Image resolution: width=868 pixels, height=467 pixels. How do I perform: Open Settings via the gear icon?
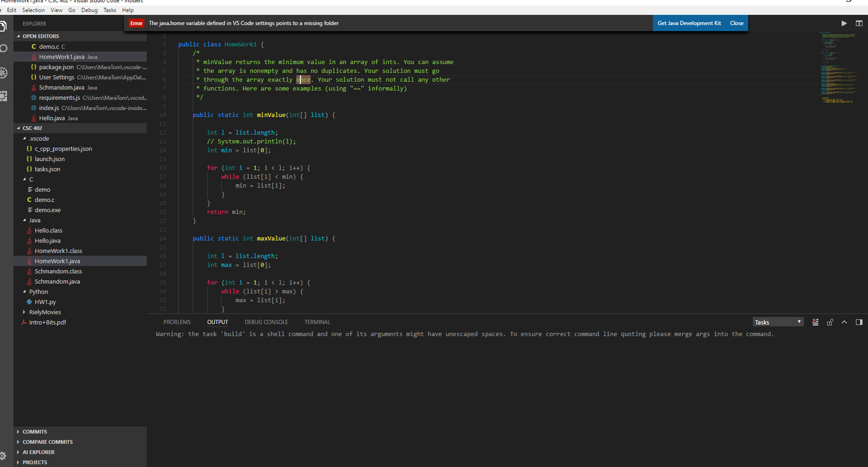[4, 455]
